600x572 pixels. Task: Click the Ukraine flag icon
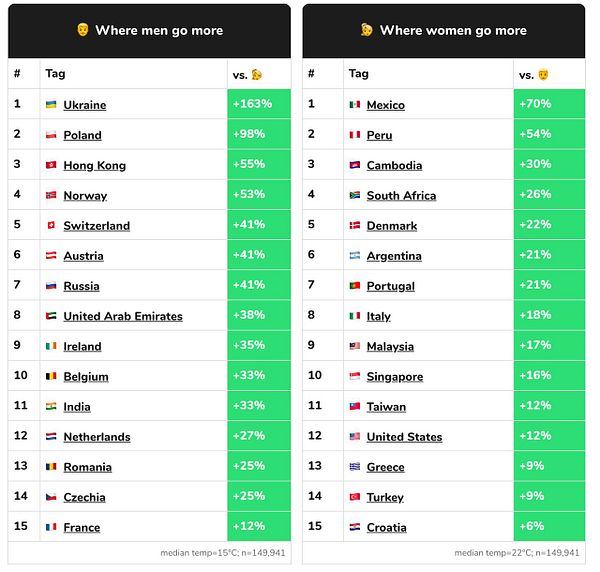coord(51,104)
